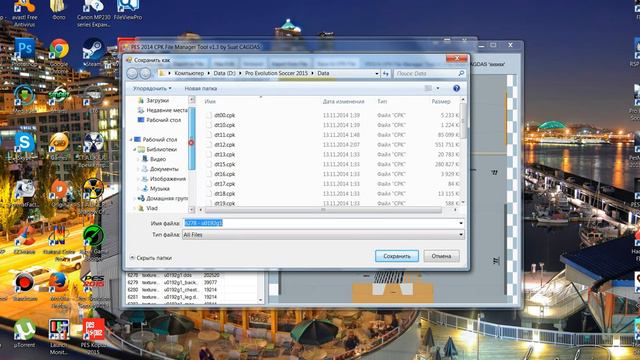
Task: Click the Отмена button
Action: 441,256
